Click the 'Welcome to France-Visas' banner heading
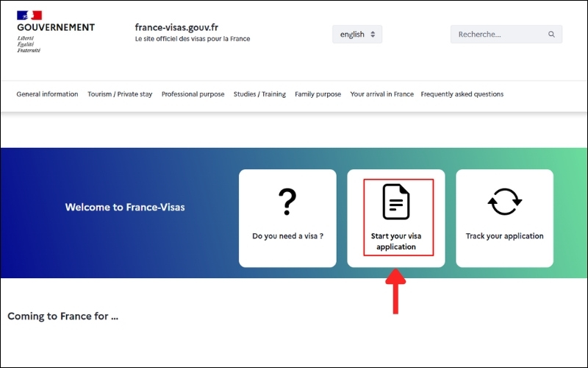The height and width of the screenshot is (368, 588). point(125,208)
